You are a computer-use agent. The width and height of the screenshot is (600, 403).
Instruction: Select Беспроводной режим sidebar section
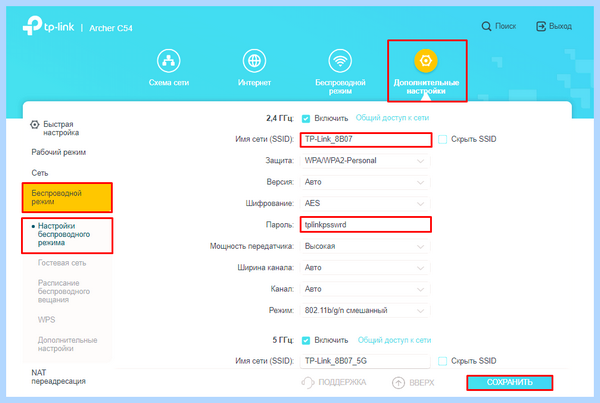coord(67,197)
